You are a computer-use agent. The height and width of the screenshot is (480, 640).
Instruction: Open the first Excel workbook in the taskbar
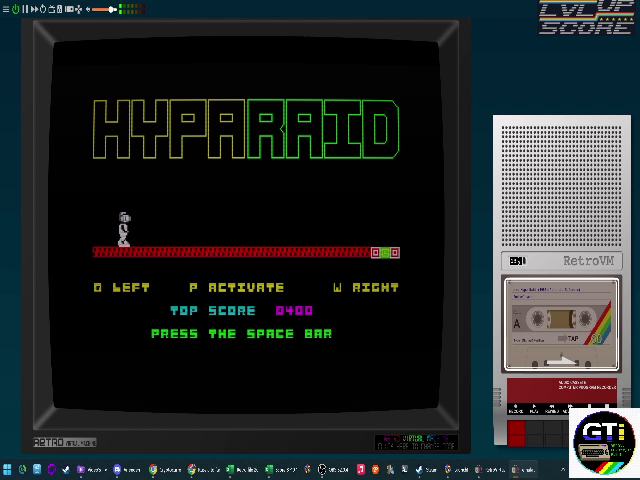[x=242, y=470]
